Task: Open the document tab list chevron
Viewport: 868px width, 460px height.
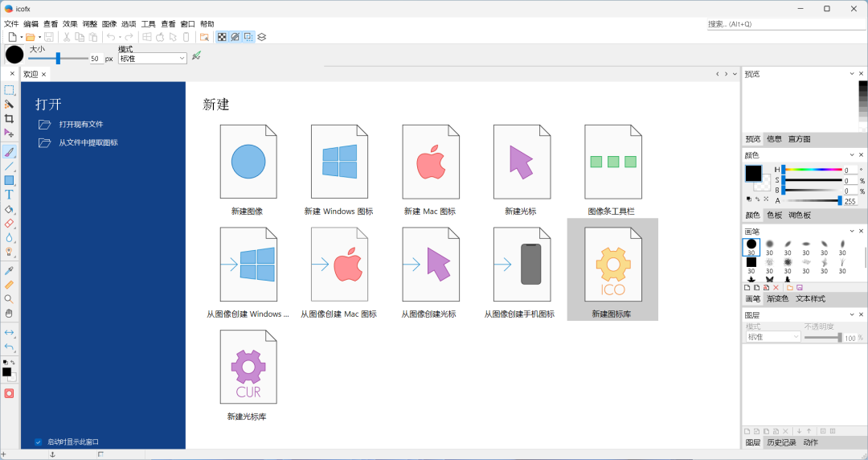Action: coord(735,74)
